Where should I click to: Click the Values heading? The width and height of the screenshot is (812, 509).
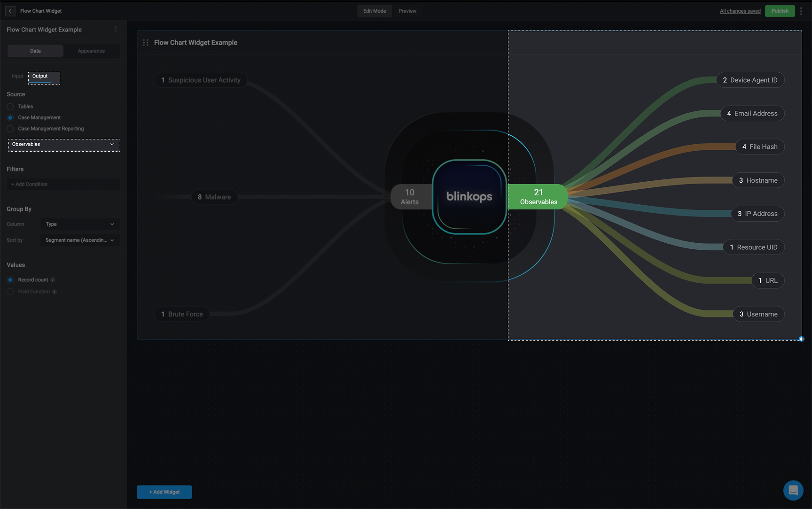point(16,265)
